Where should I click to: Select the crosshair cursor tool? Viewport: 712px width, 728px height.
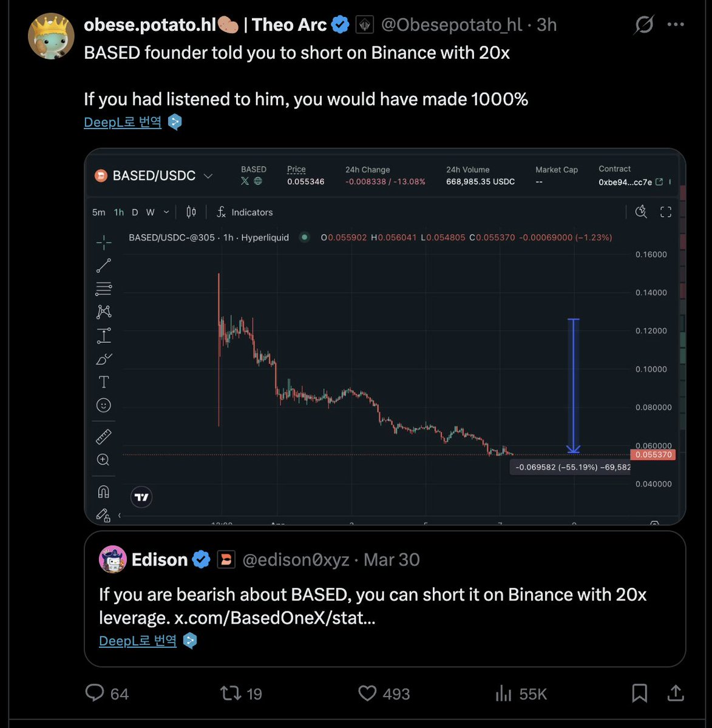(x=104, y=243)
